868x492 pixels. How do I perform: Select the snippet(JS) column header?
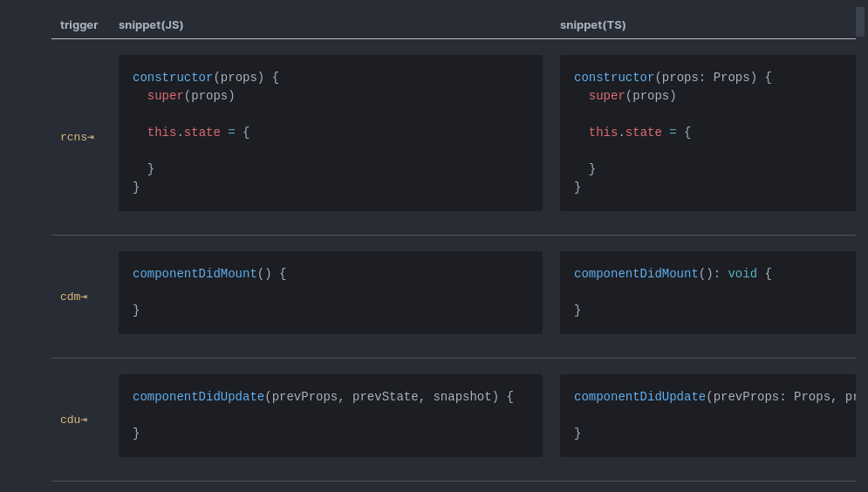point(151,24)
